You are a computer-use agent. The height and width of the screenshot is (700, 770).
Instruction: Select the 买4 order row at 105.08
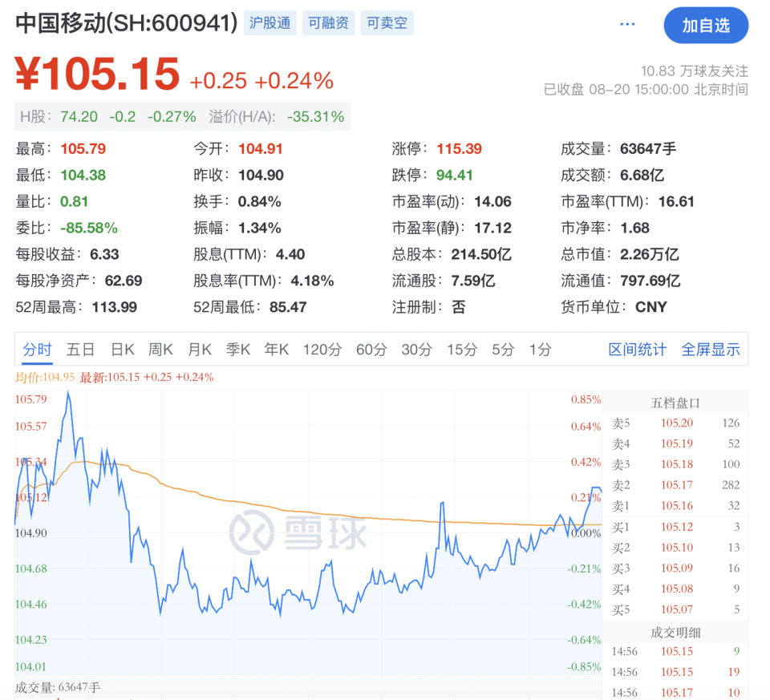point(675,589)
